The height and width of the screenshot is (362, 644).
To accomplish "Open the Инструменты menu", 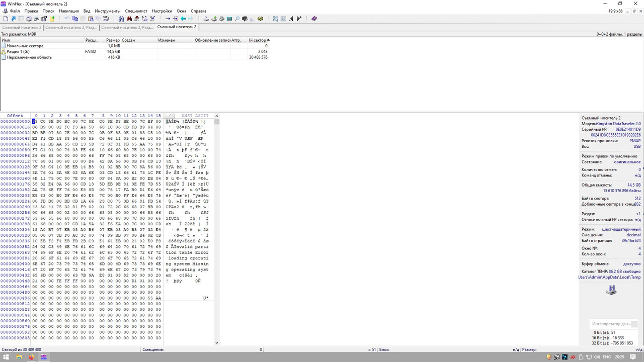I will pyautogui.click(x=107, y=11).
